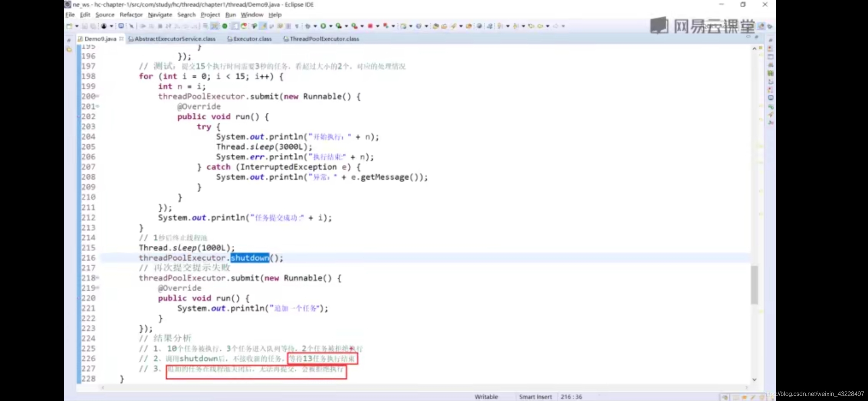Click the "Smart Insert" status bar entry

(x=535, y=397)
